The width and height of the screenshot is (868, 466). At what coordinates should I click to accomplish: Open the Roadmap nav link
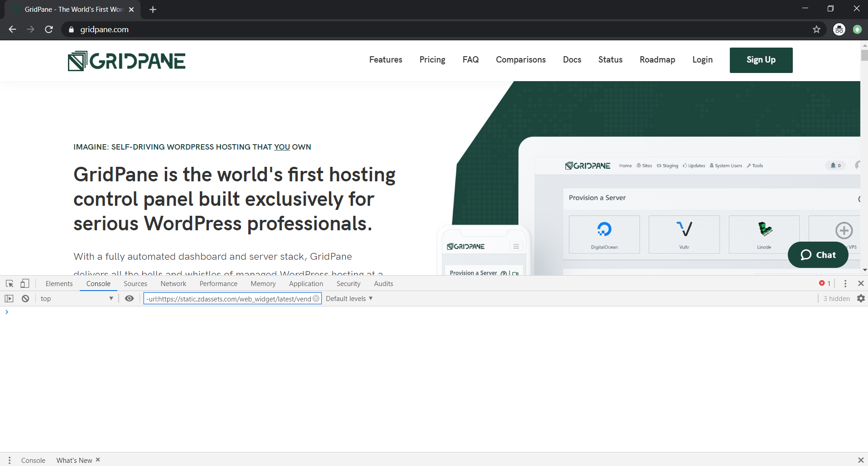click(657, 60)
